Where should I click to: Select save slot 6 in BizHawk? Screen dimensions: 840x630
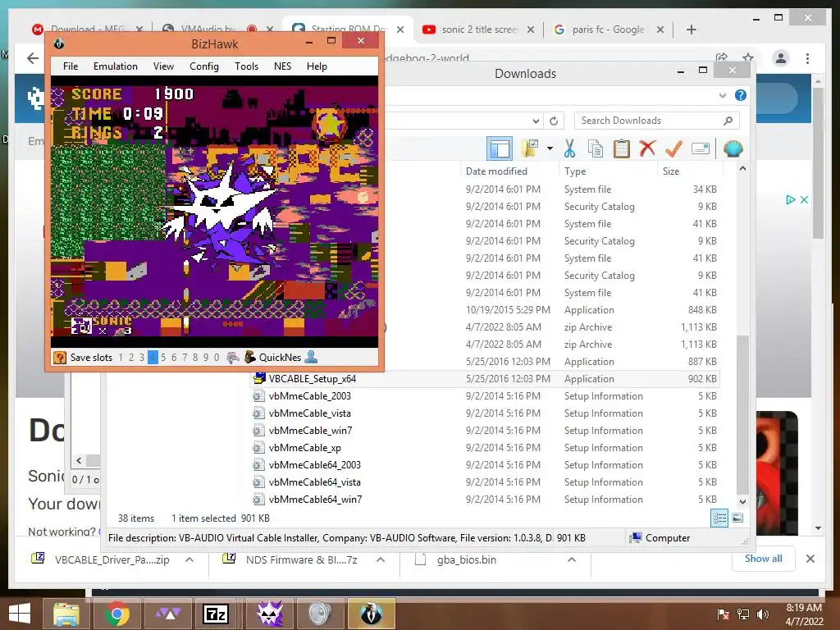pos(174,358)
